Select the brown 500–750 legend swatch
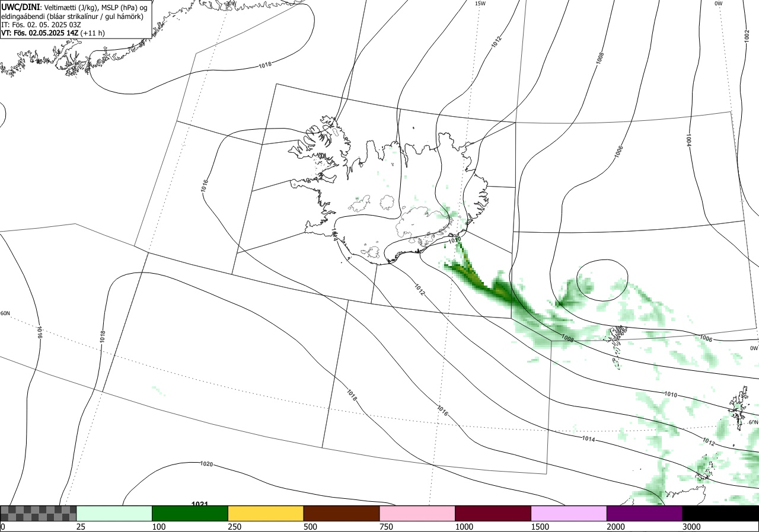 pyautogui.click(x=342, y=513)
